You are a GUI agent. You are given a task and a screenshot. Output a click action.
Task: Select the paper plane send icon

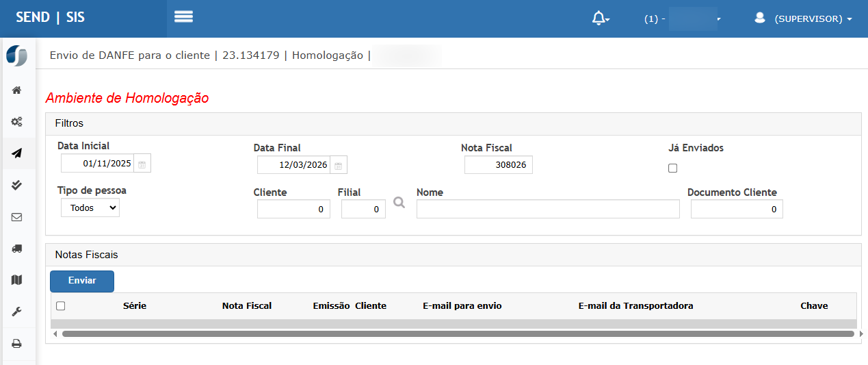17,153
